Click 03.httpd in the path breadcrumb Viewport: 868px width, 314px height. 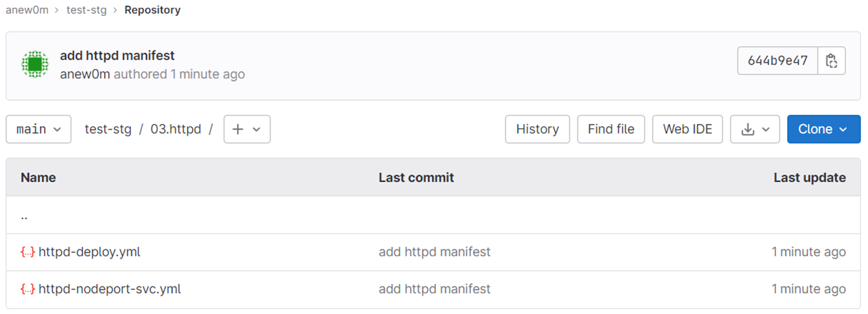176,129
